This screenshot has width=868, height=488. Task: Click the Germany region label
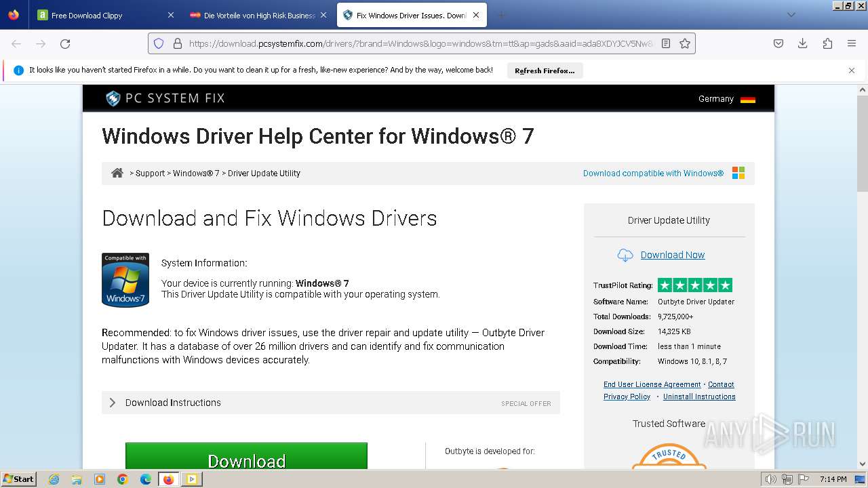pyautogui.click(x=716, y=99)
